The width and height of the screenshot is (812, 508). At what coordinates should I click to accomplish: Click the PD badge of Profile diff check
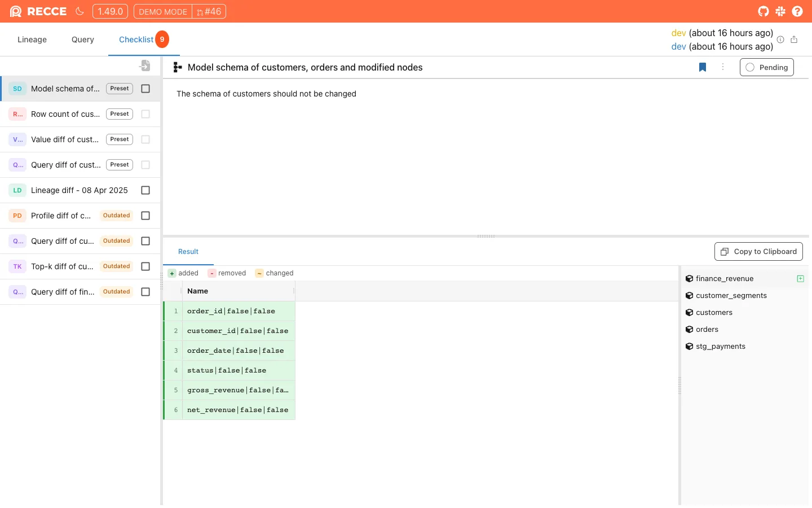17,216
